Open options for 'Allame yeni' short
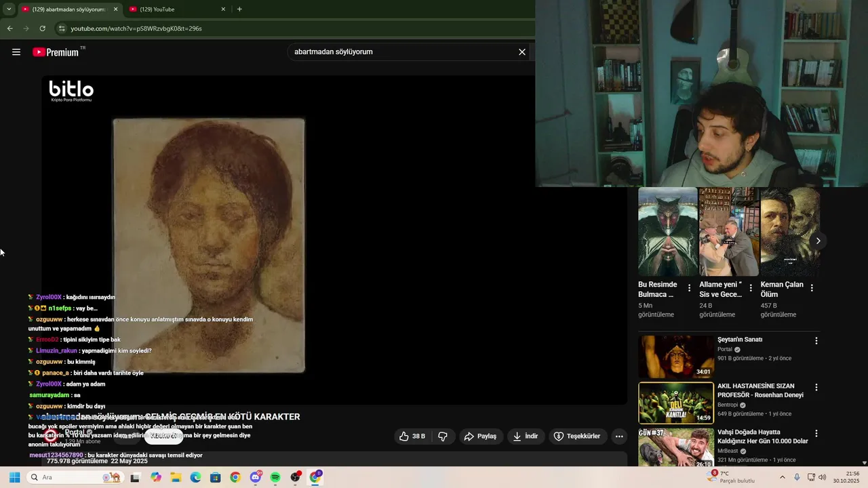 [x=751, y=288]
